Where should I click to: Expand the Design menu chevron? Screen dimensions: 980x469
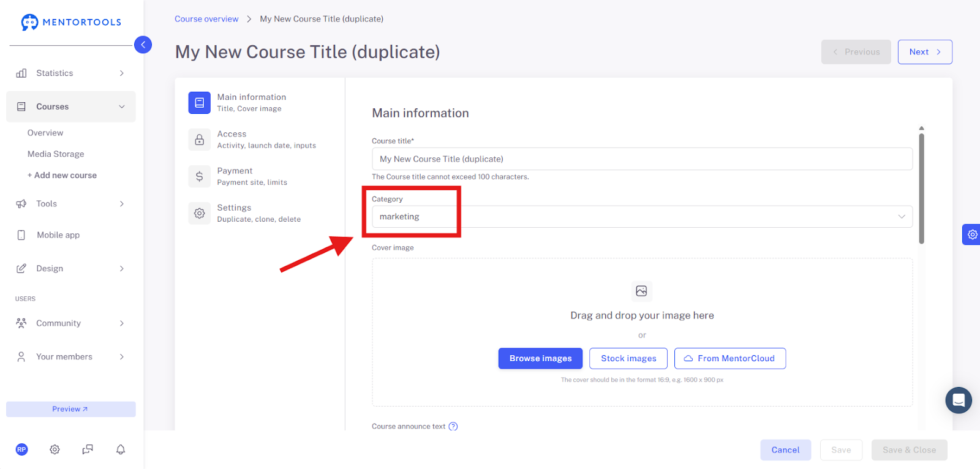[122, 268]
